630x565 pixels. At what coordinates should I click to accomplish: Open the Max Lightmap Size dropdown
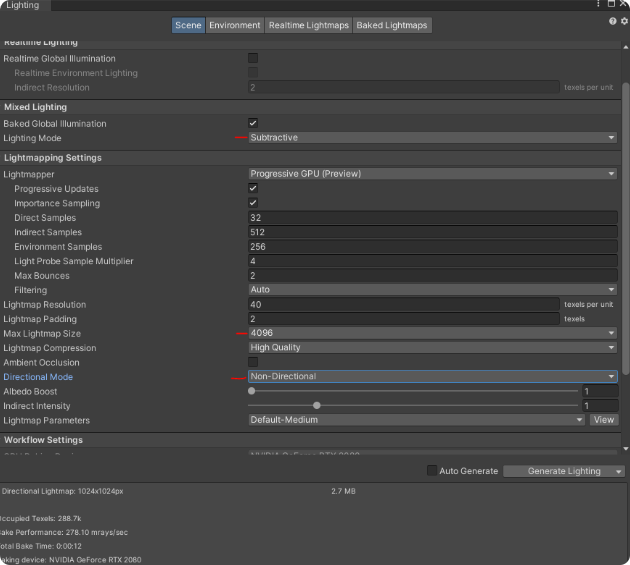click(432, 333)
